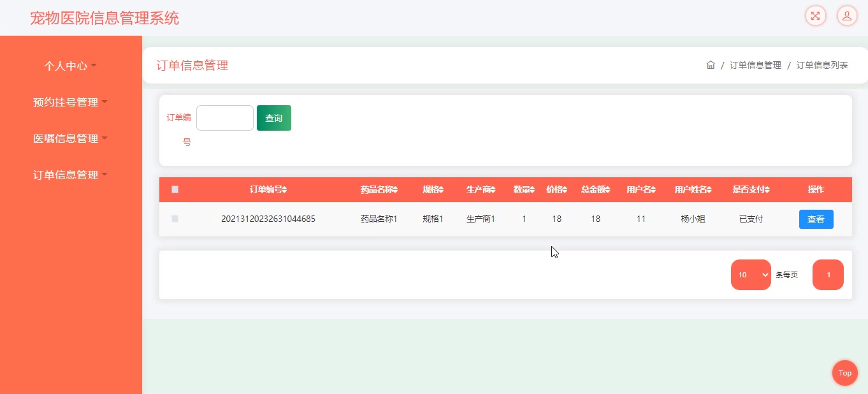Open the 10 per-page dropdown

(x=751, y=275)
